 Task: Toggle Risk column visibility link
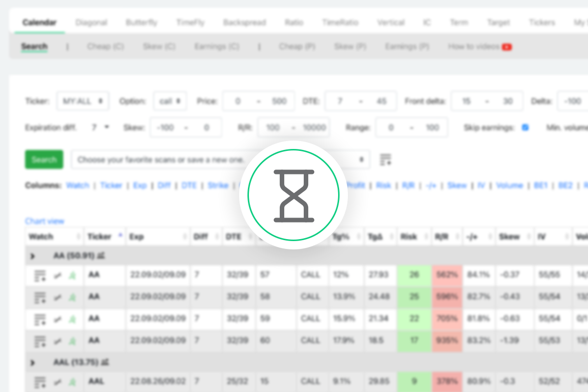point(384,186)
